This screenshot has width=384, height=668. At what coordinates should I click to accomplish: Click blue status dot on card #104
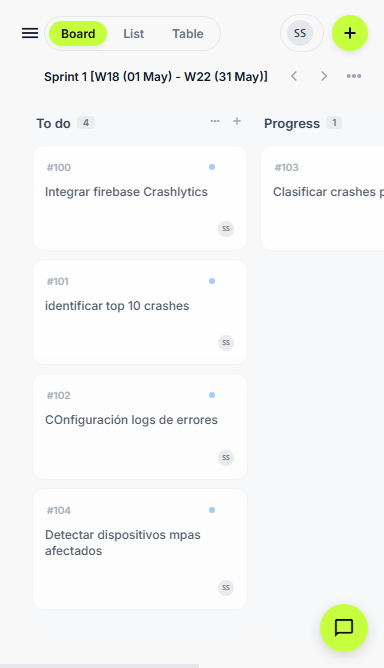click(212, 510)
